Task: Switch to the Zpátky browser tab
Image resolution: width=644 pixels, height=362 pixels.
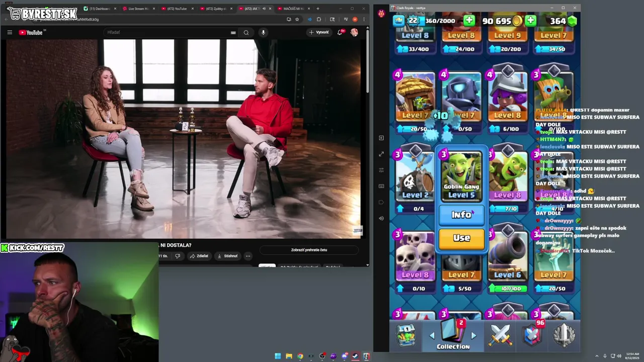Action: point(215,9)
